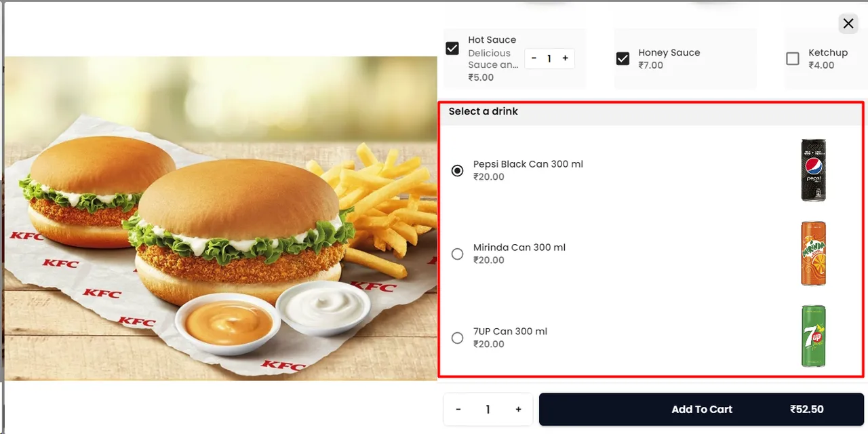Decrease the cart item quantity
The width and height of the screenshot is (868, 434).
coord(458,410)
